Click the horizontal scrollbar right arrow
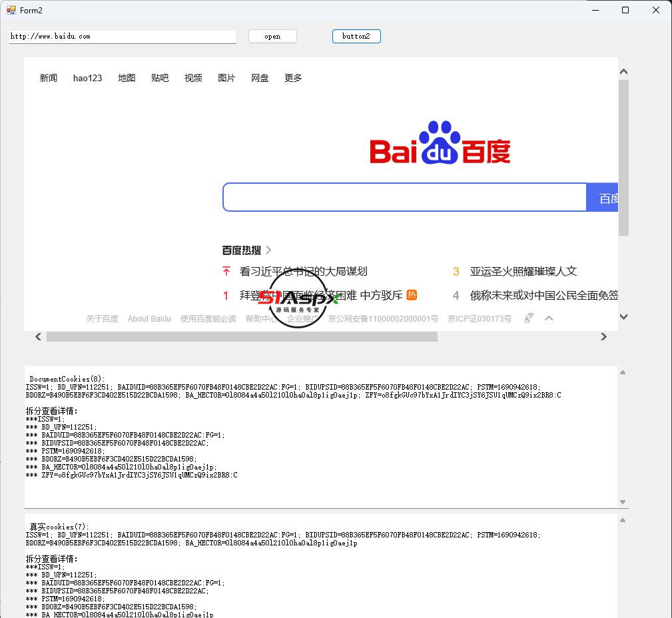The image size is (672, 618). pos(604,337)
